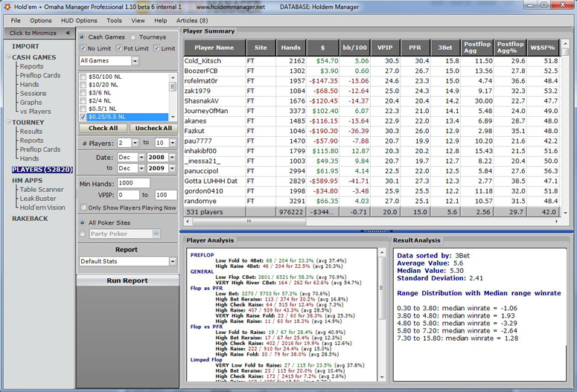Uncheck the $0.25/0.5 NL stake checkbox

(83, 117)
